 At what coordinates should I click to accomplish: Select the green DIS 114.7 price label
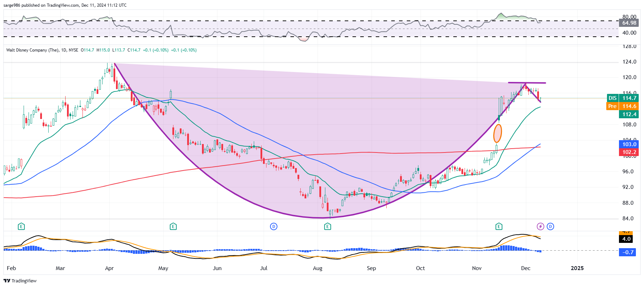coord(622,98)
